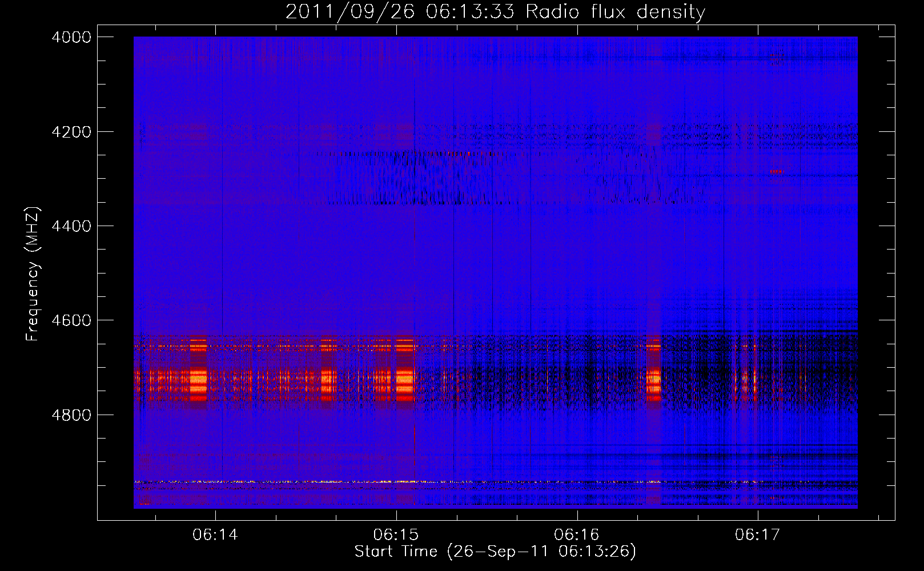Click the '4800' frequency axis label
The width and height of the screenshot is (924, 571).
coord(71,415)
